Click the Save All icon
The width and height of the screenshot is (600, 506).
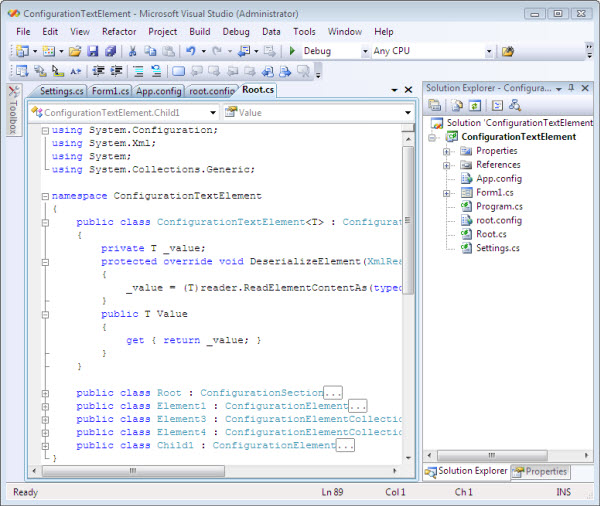point(111,51)
